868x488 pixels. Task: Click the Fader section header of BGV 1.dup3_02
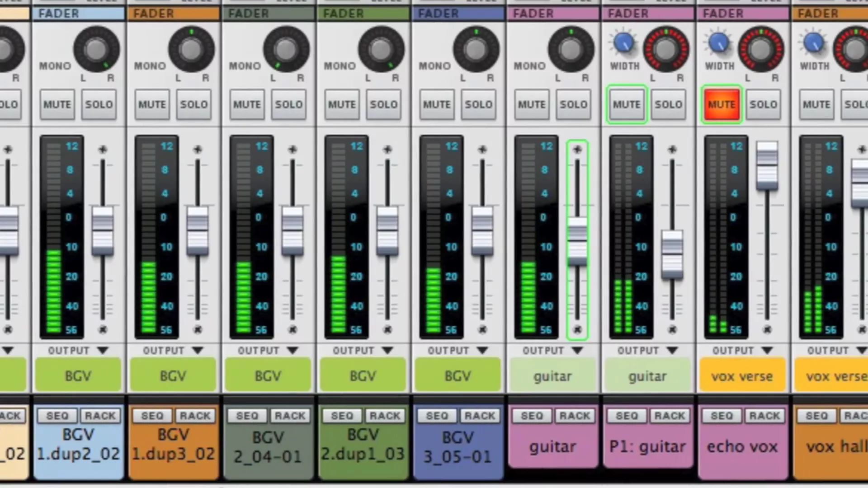[174, 14]
